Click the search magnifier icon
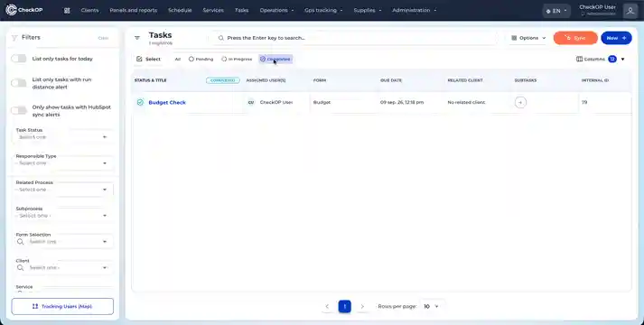The image size is (644, 325). tap(221, 38)
